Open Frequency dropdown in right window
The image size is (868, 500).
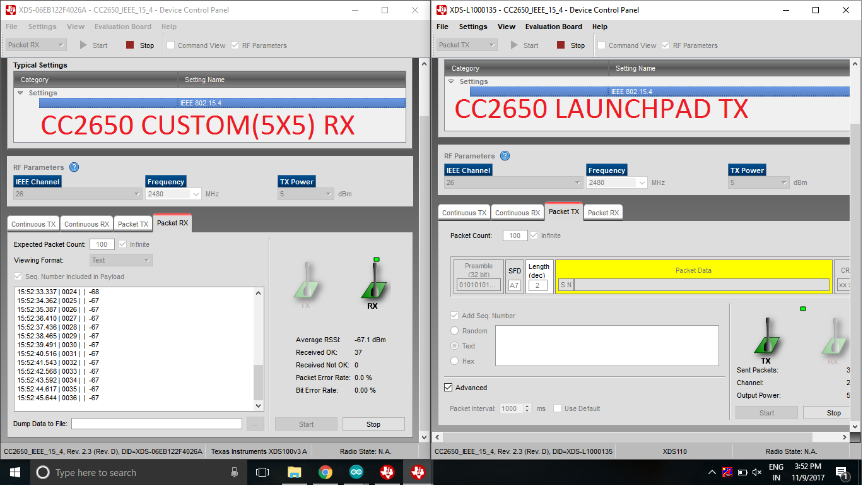pyautogui.click(x=617, y=182)
